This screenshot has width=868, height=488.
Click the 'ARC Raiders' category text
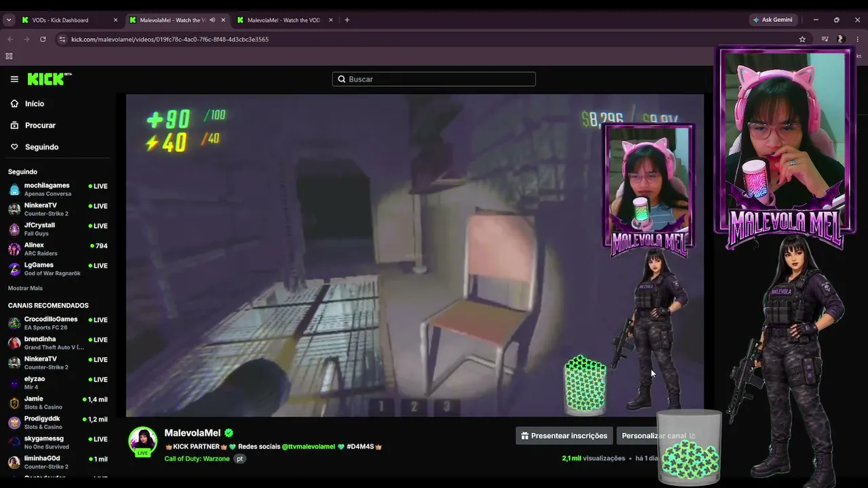(41, 253)
